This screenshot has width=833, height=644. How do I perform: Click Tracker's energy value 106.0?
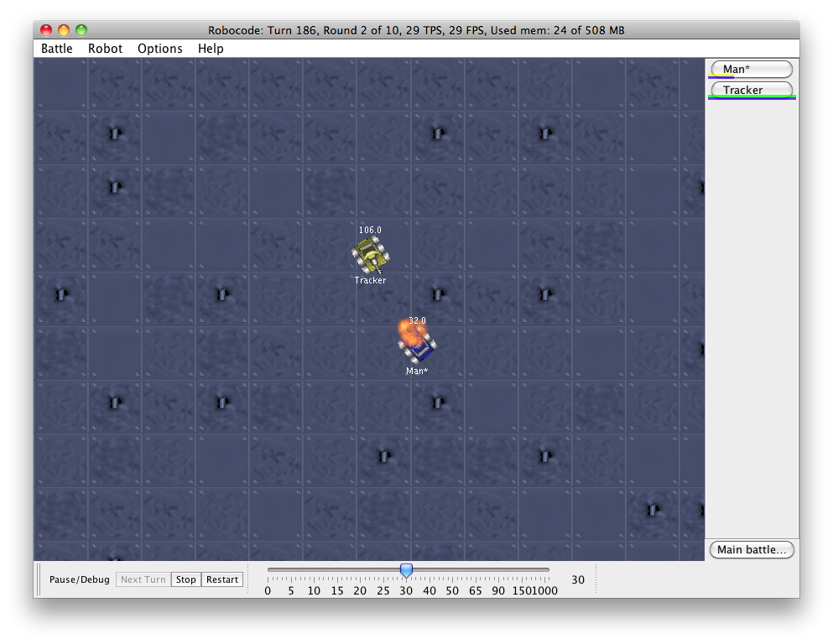tap(370, 230)
